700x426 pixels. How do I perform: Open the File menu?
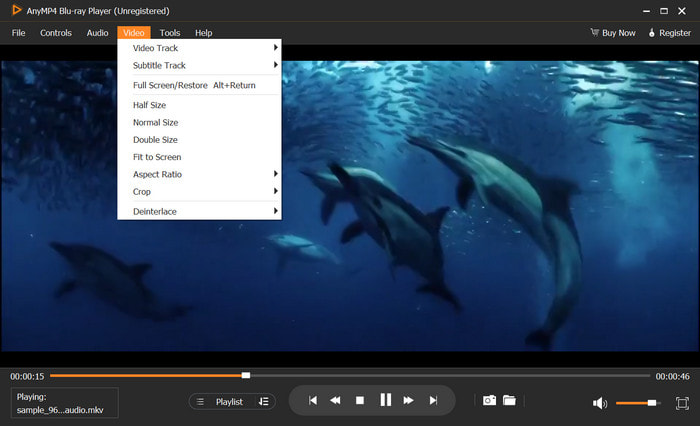[18, 33]
